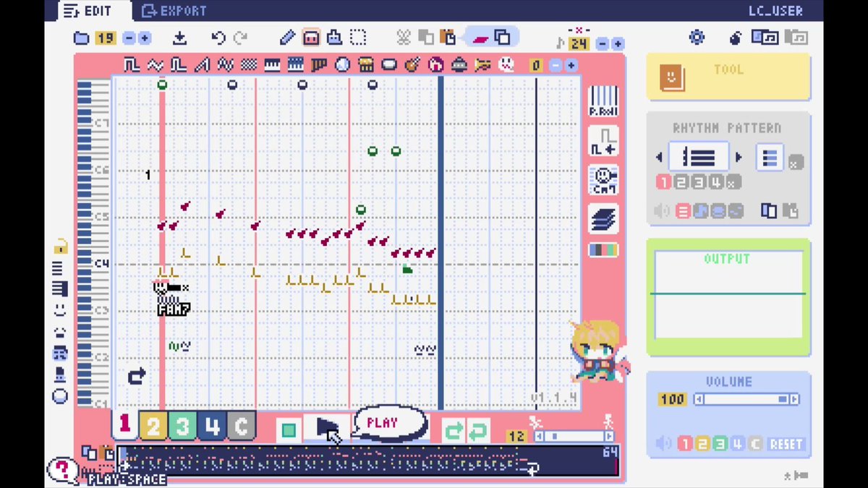Toggle the first green loop button

454,432
